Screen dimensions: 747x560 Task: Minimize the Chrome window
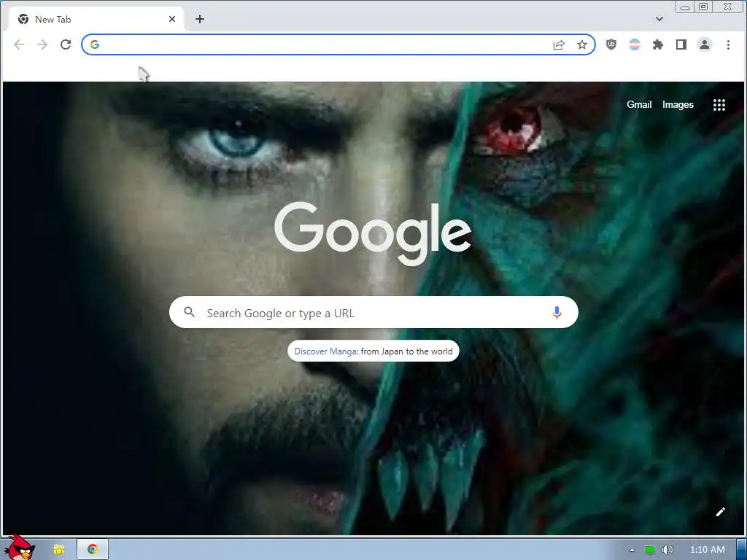pyautogui.click(x=685, y=7)
